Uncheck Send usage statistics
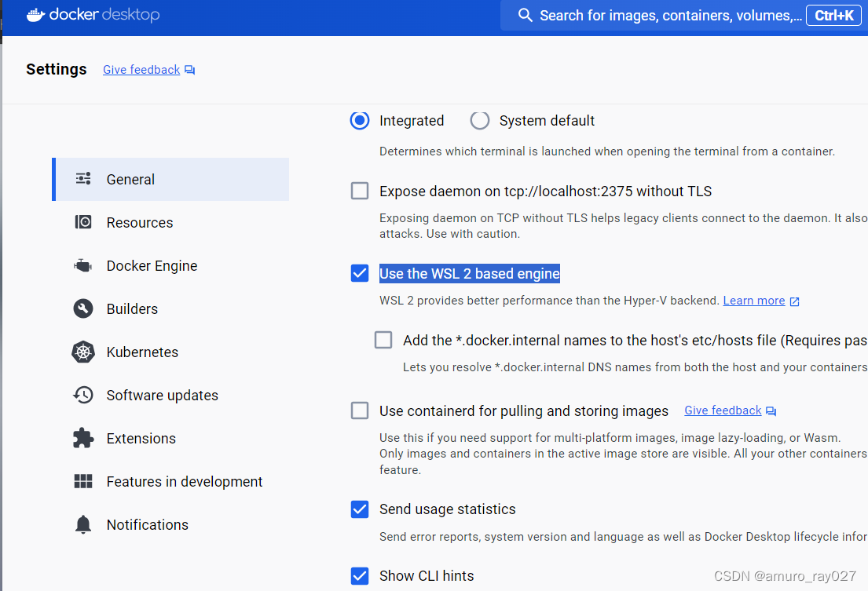This screenshot has width=868, height=591. [360, 509]
